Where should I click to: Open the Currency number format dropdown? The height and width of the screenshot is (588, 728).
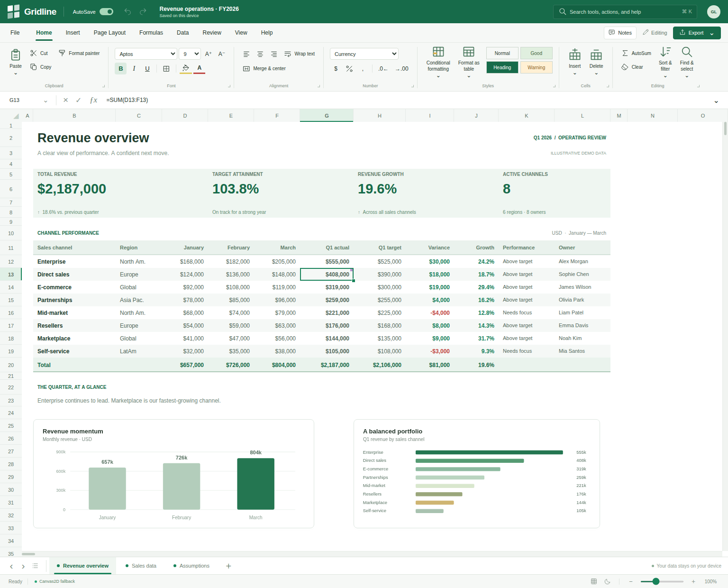click(x=364, y=54)
